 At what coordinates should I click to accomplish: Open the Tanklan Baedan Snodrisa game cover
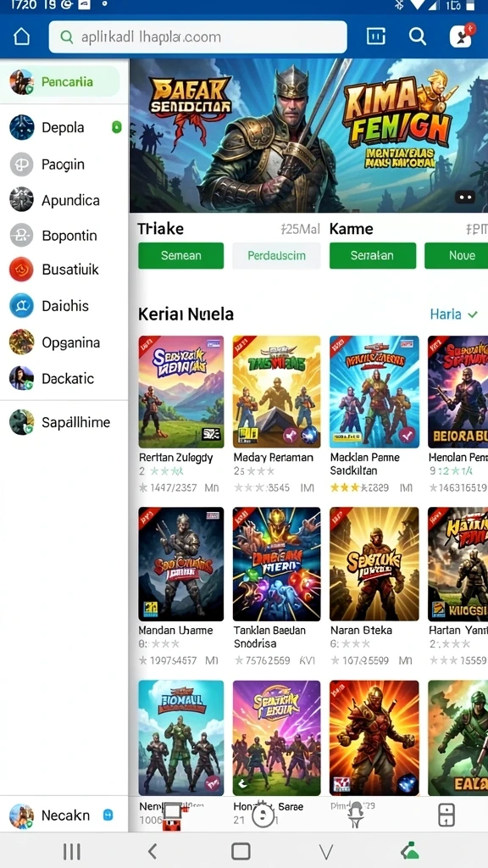(277, 564)
